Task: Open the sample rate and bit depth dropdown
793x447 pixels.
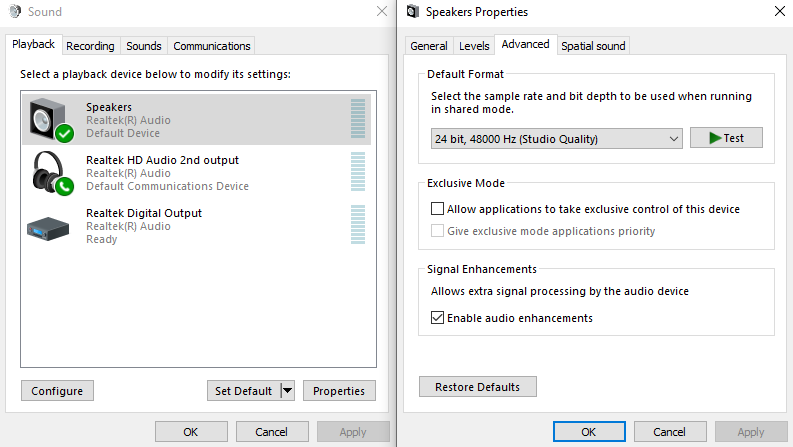Action: (556, 138)
